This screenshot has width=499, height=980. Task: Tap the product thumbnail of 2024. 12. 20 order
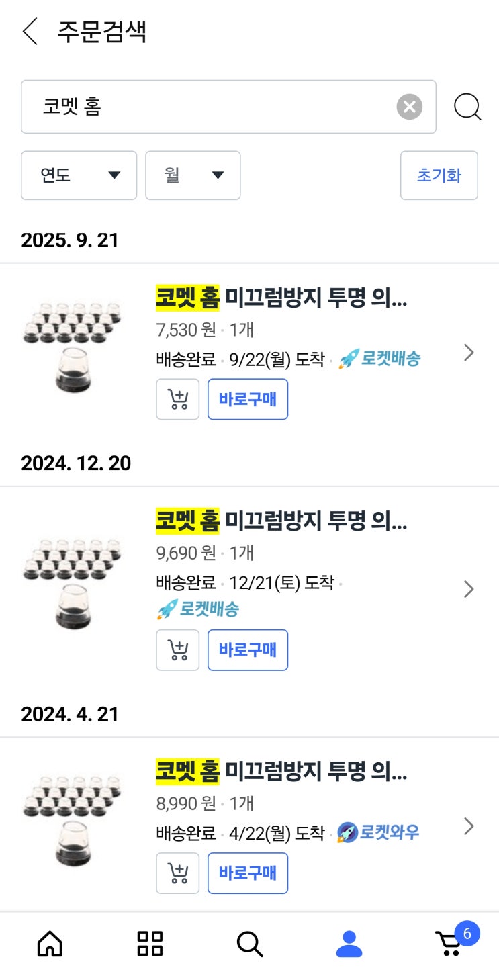pos(73,583)
